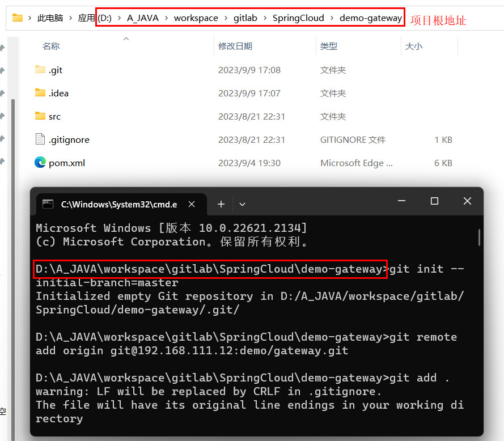Toggle sort order via the arrow above 名称

coord(126,40)
